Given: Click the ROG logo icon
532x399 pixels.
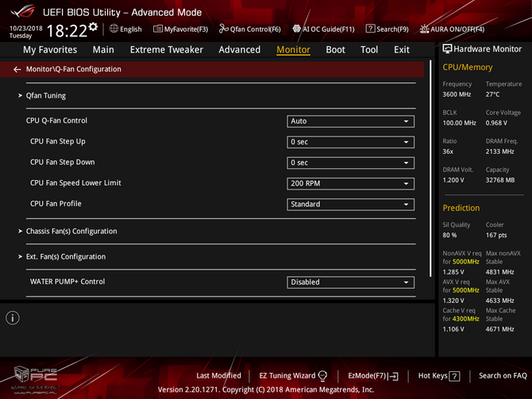Looking at the screenshot, I should (23, 12).
